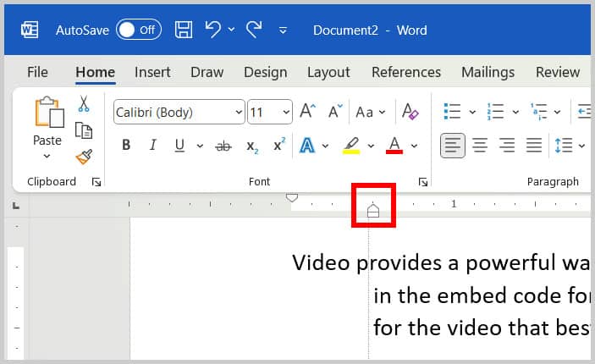Justify the paragraph text
Image resolution: width=595 pixels, height=364 pixels.
534,145
